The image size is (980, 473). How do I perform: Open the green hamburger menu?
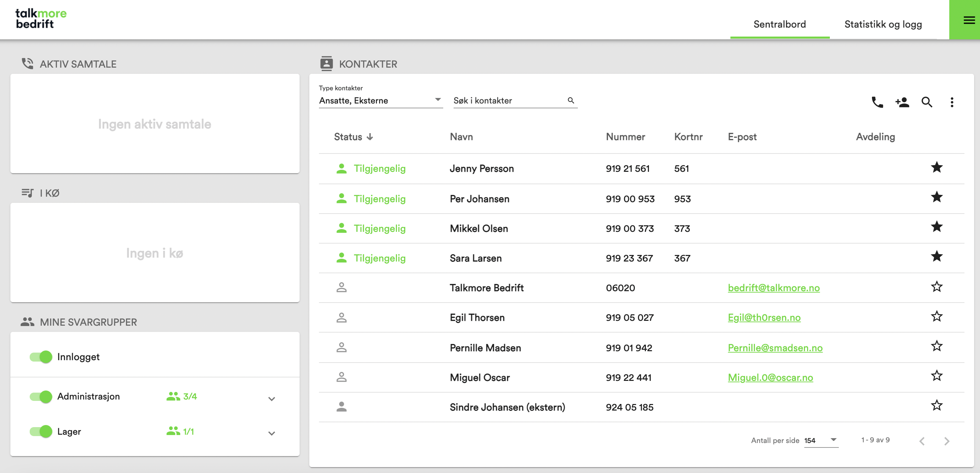(969, 20)
